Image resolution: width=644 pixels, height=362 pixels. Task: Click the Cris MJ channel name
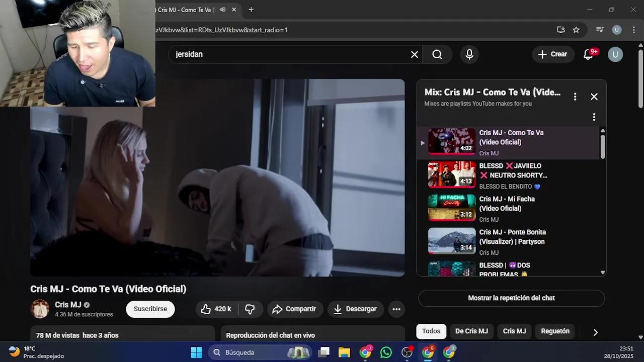tap(68, 305)
